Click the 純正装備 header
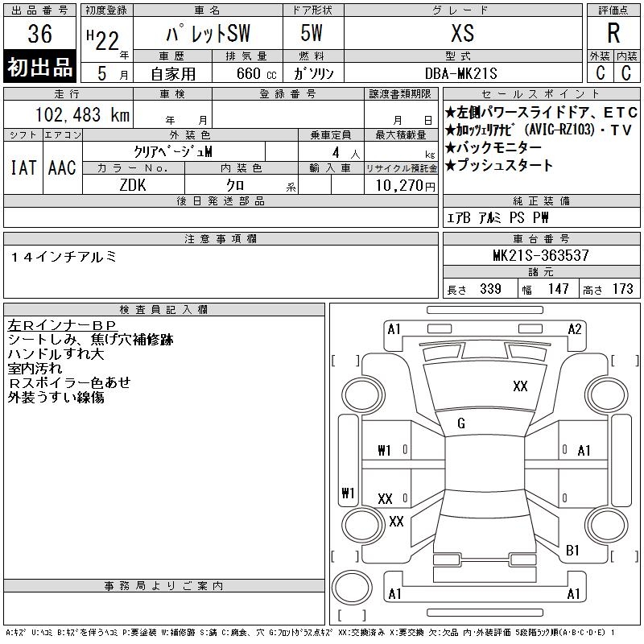 coord(541,201)
